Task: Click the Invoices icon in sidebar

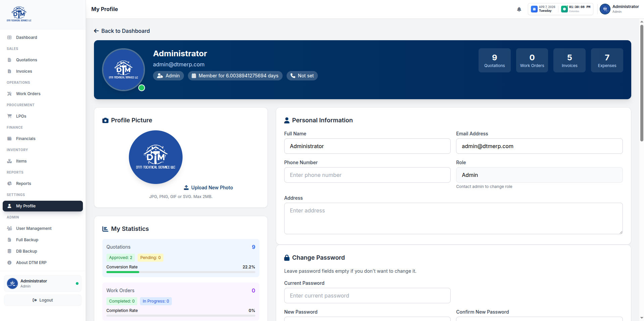Action: point(9,71)
